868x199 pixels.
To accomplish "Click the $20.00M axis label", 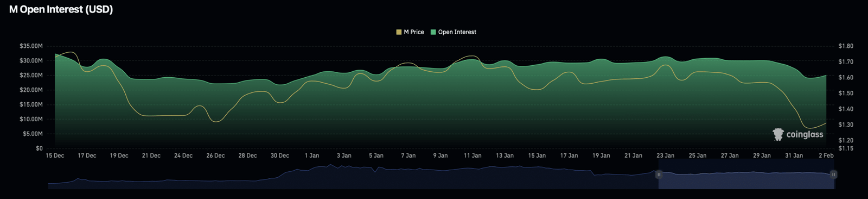I will pyautogui.click(x=31, y=90).
